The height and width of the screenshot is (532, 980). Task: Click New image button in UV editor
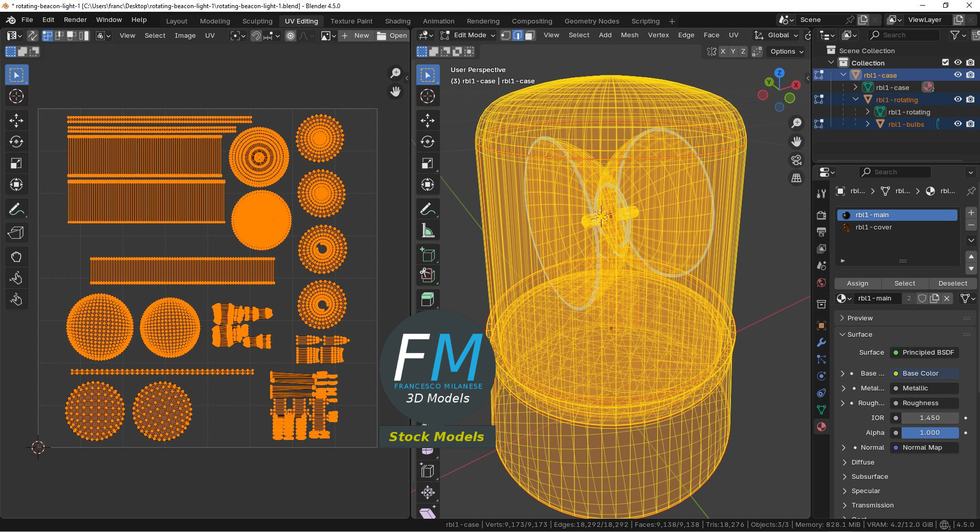tap(356, 36)
